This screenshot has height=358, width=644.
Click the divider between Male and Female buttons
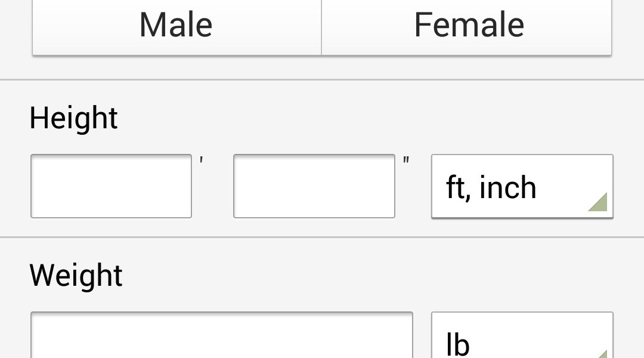tap(321, 26)
